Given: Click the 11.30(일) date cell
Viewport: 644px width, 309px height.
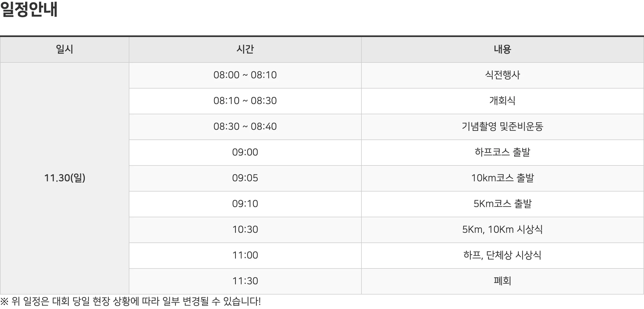Looking at the screenshot, I should [64, 178].
